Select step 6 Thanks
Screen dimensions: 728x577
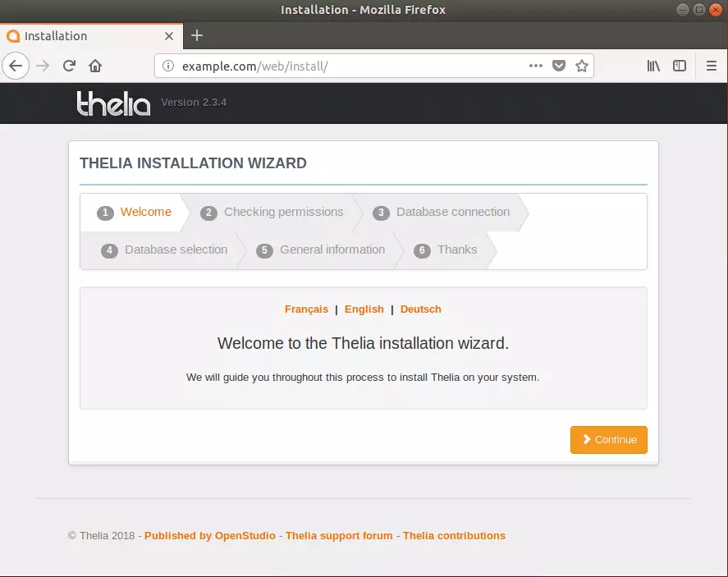pos(446,250)
